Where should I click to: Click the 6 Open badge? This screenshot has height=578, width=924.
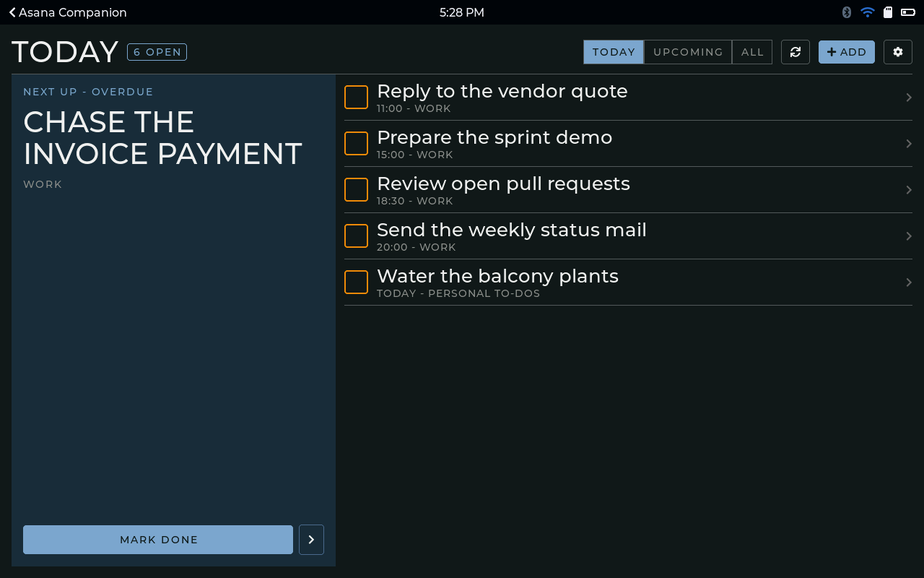tap(157, 52)
